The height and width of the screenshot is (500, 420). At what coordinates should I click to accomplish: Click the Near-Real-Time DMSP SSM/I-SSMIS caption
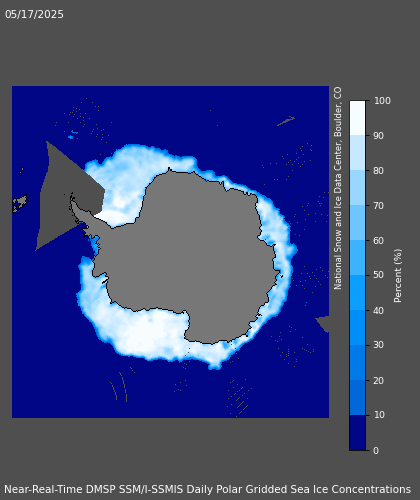point(94,489)
